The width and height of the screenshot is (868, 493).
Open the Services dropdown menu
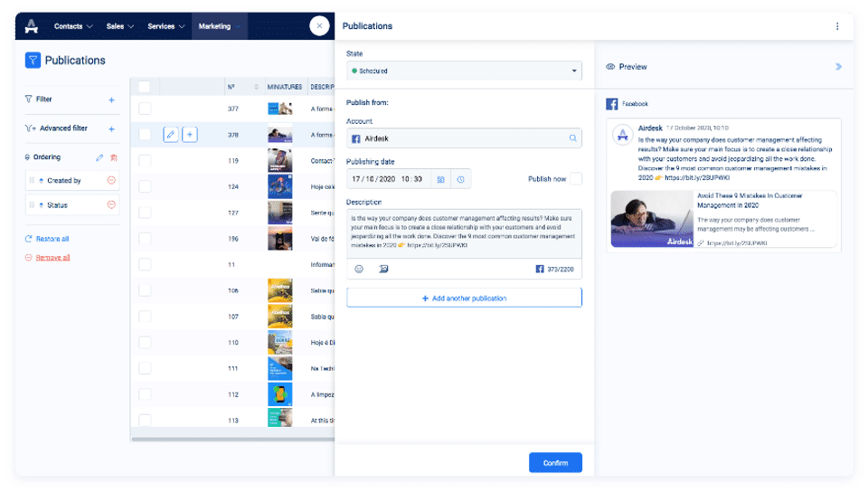(166, 26)
